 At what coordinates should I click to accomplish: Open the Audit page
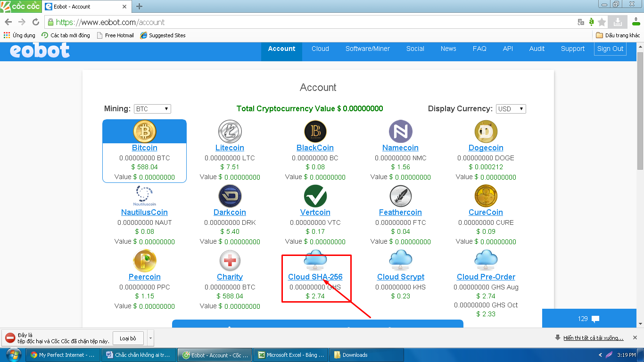(537, 49)
